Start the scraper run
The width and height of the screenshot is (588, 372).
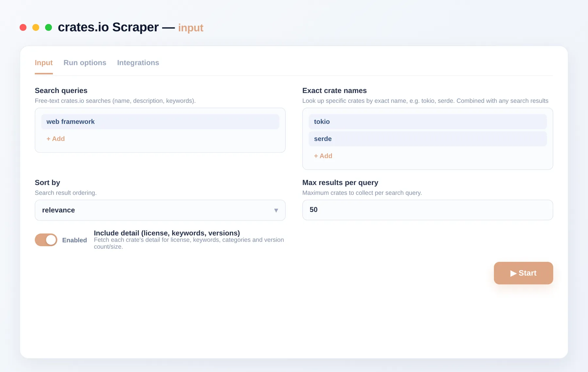point(523,273)
